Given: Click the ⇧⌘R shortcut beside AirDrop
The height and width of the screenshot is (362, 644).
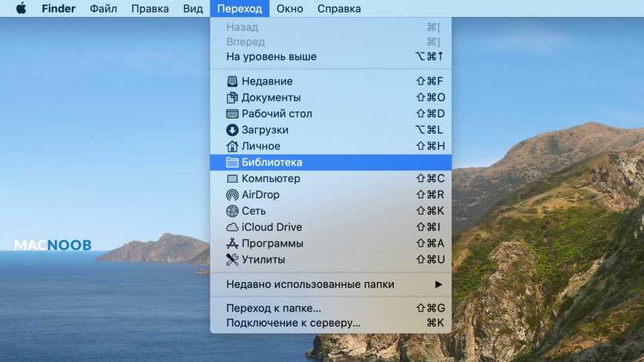Looking at the screenshot, I should [x=430, y=195].
